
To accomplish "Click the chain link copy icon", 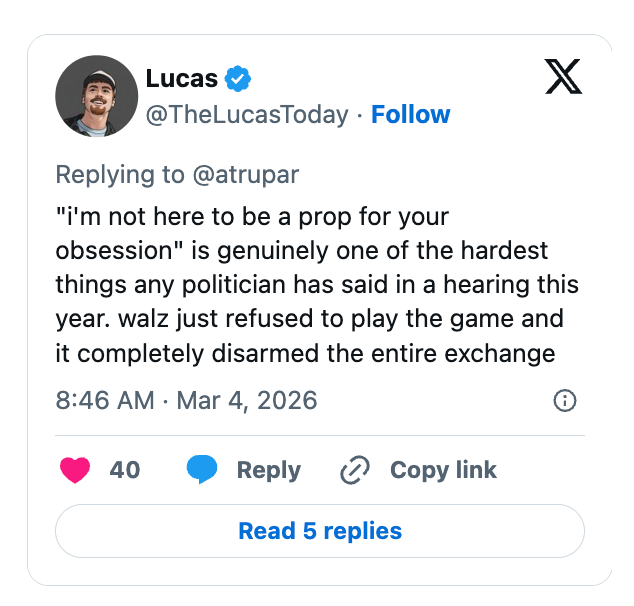I will point(355,470).
